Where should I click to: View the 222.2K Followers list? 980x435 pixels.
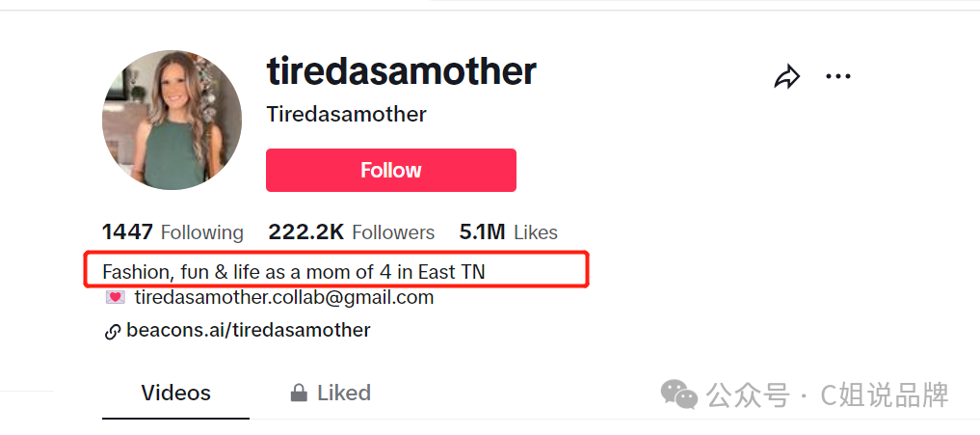[x=352, y=232]
